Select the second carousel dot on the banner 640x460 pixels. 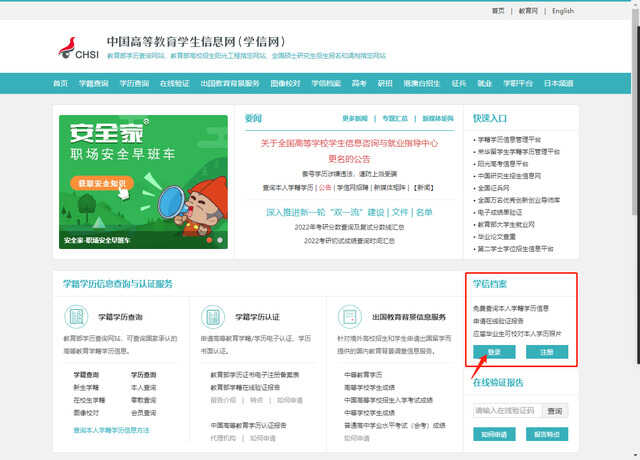click(220, 240)
